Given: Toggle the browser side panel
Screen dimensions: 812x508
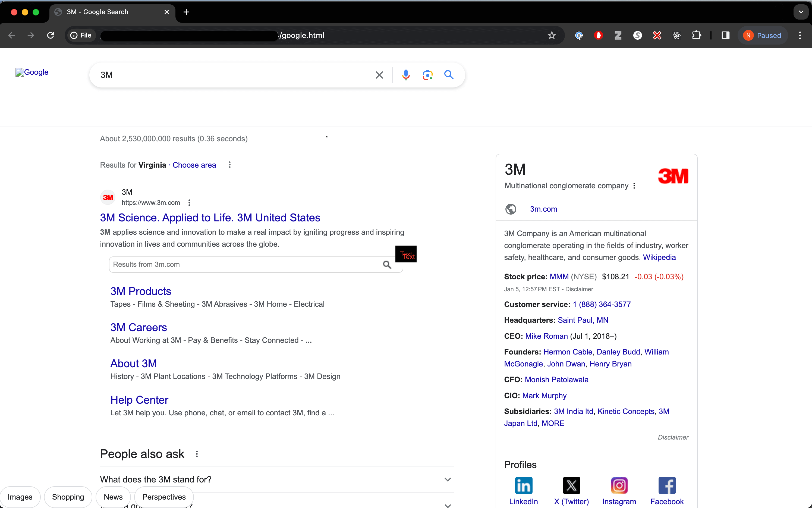Looking at the screenshot, I should pos(725,35).
